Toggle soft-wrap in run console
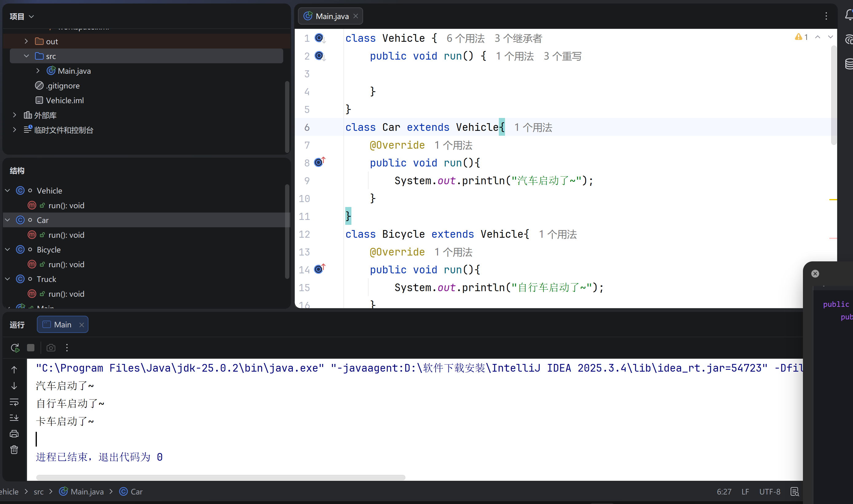 click(x=14, y=402)
